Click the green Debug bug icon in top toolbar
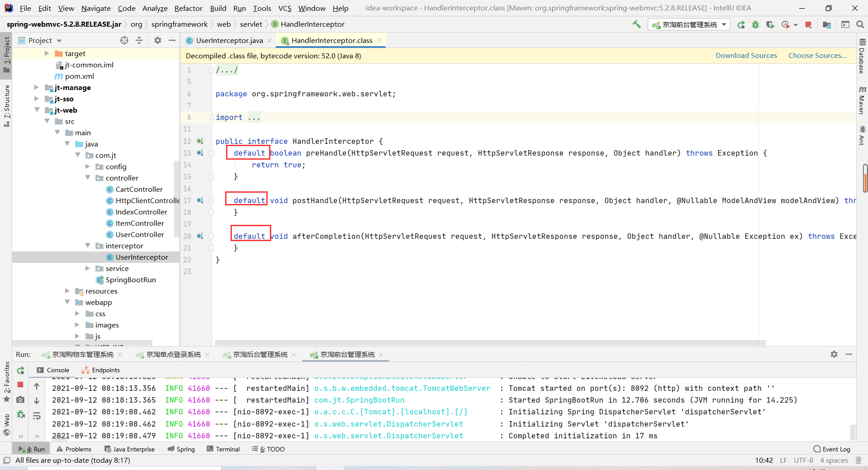Image resolution: width=868 pixels, height=470 pixels. click(x=755, y=24)
